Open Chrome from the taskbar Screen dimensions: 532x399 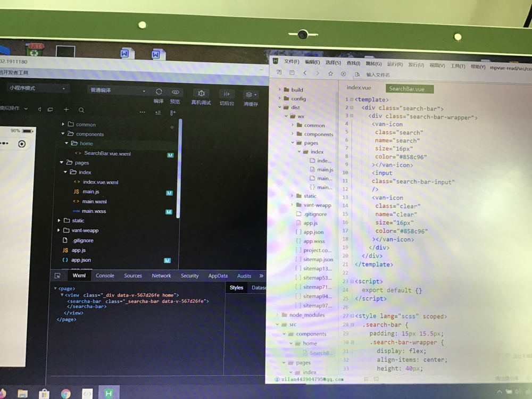point(66,394)
